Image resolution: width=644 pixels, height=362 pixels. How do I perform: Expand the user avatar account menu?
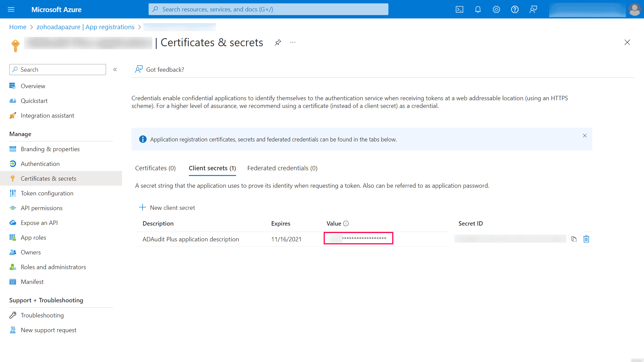634,9
